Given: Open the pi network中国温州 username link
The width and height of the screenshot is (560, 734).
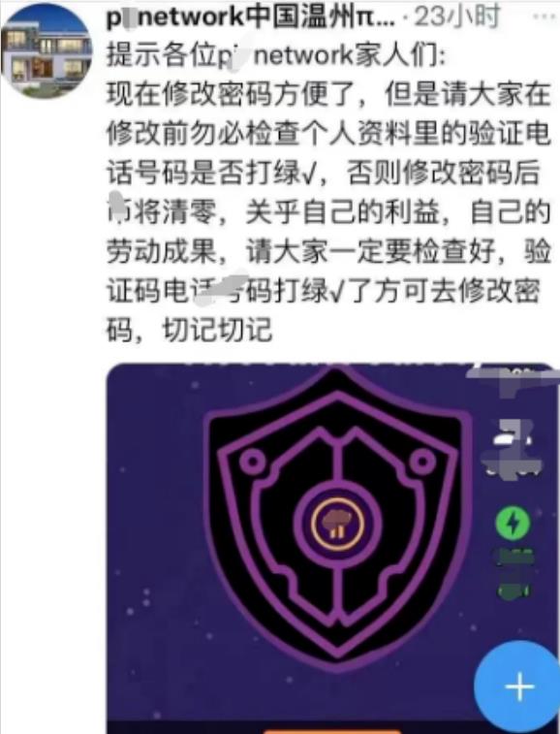Looking at the screenshot, I should (x=251, y=17).
